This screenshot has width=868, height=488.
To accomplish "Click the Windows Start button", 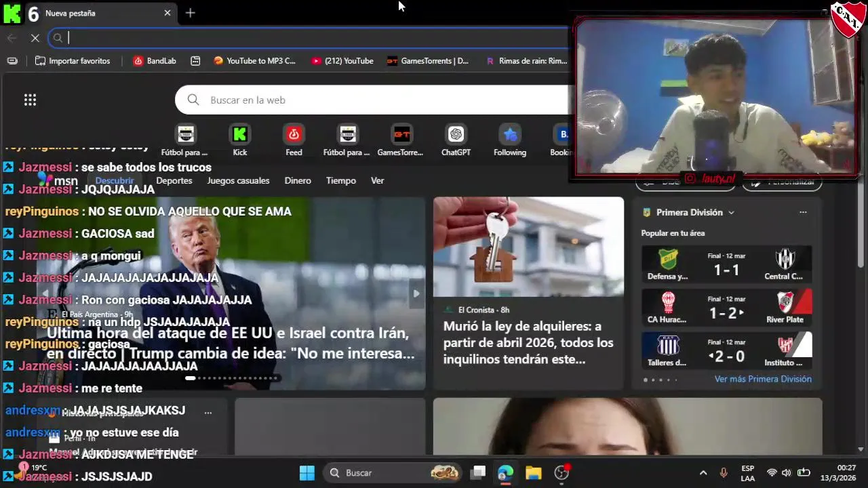I will tap(307, 472).
